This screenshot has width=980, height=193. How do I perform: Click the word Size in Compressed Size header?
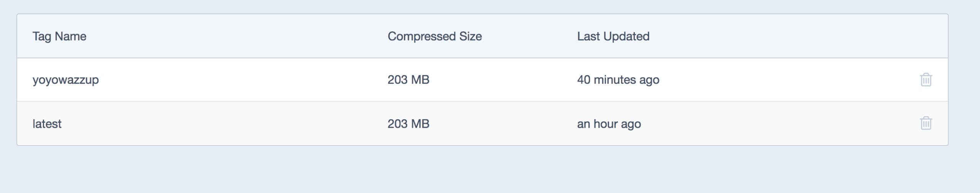pos(470,36)
